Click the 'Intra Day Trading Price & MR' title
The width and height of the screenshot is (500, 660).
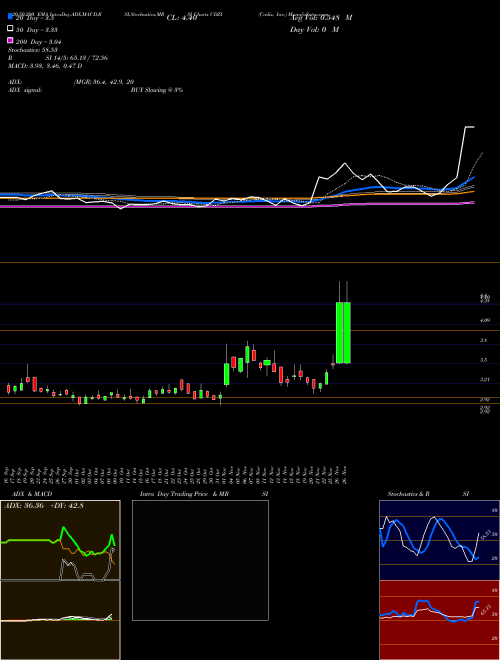pos(184,494)
